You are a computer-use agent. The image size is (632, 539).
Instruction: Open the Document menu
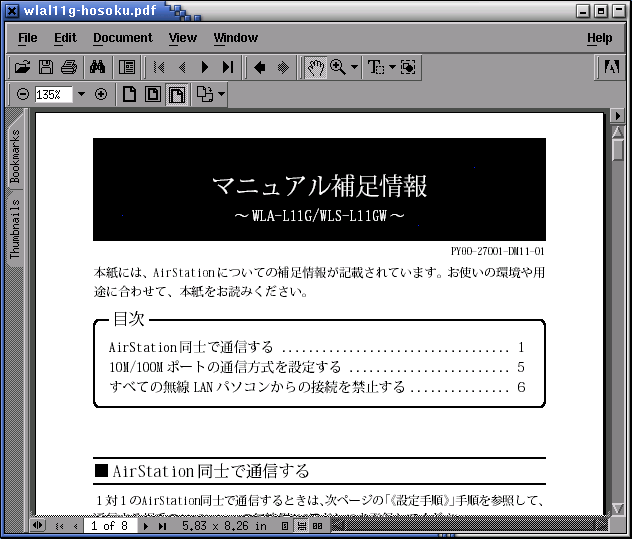point(123,38)
